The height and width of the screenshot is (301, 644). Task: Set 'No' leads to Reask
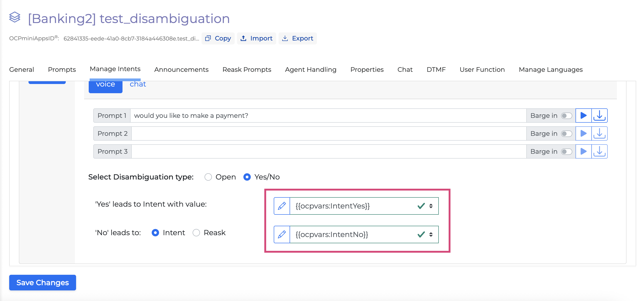coord(196,233)
